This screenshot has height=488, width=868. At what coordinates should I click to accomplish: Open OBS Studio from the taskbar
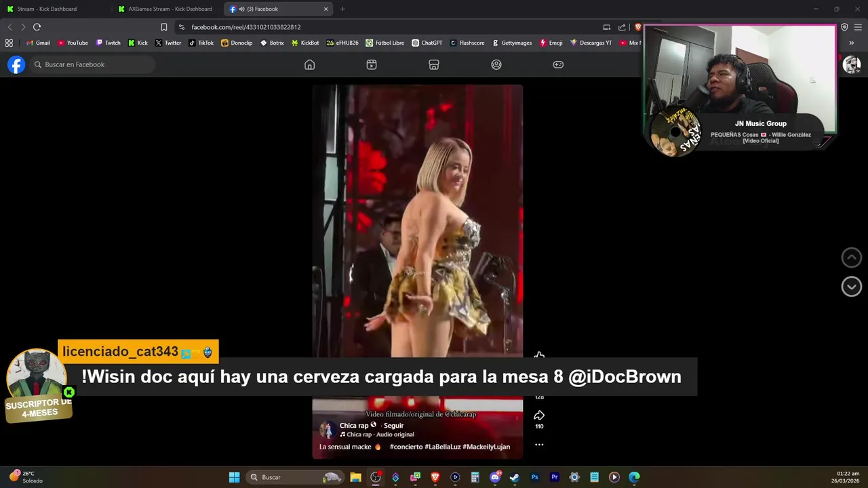[375, 477]
